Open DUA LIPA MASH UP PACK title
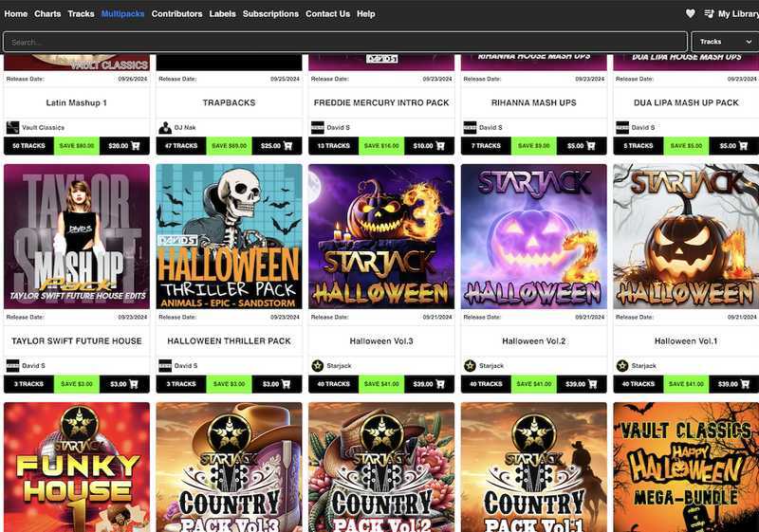 686,102
